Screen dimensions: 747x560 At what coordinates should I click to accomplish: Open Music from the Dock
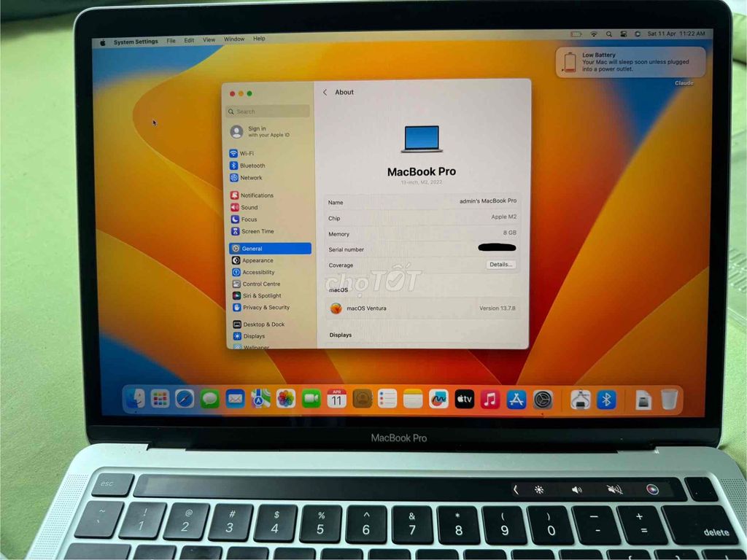tap(489, 399)
